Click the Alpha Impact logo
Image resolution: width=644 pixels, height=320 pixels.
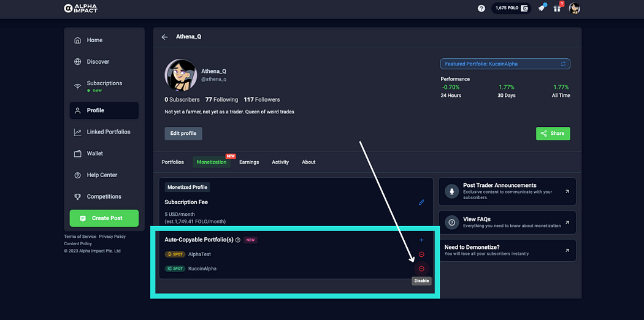tap(80, 8)
